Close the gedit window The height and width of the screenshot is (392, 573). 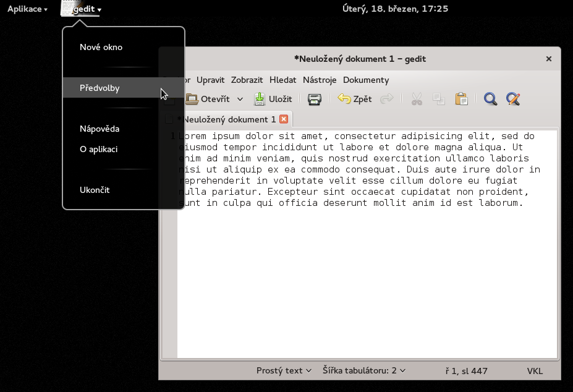pyautogui.click(x=548, y=59)
